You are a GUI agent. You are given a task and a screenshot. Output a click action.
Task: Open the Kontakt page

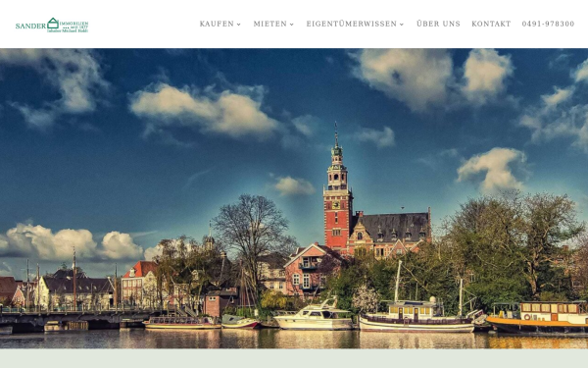click(491, 24)
